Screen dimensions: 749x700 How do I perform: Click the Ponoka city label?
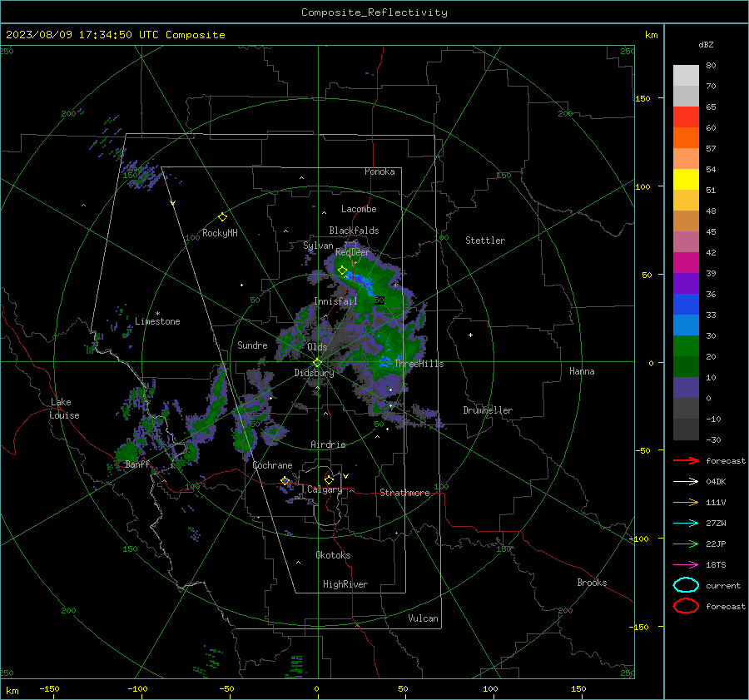[x=379, y=171]
